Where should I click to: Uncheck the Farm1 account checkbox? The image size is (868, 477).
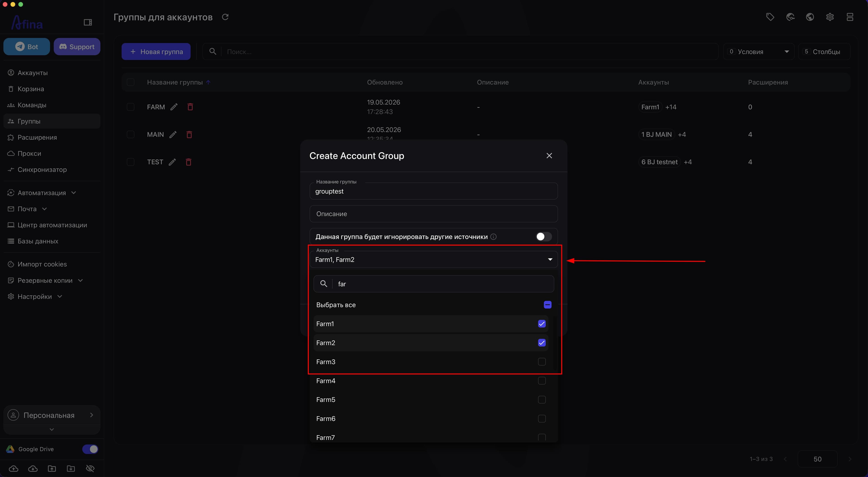click(542, 324)
